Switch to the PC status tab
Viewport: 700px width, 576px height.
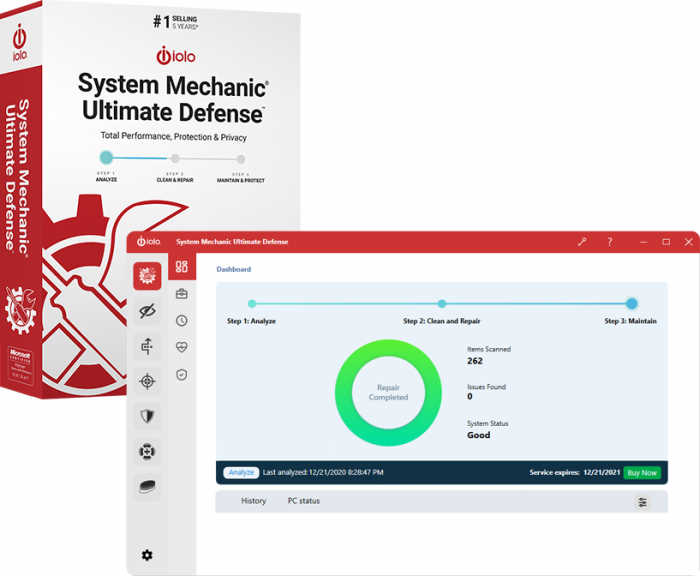[x=304, y=501]
